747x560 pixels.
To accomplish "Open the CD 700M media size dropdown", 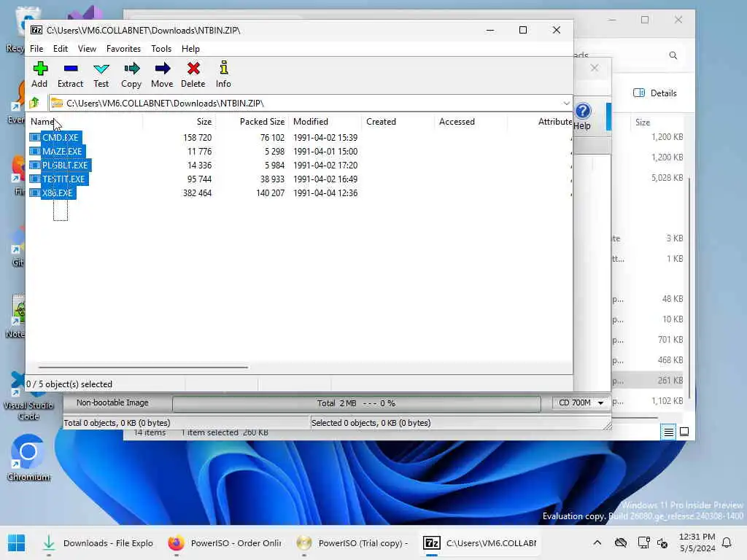I will (581, 402).
